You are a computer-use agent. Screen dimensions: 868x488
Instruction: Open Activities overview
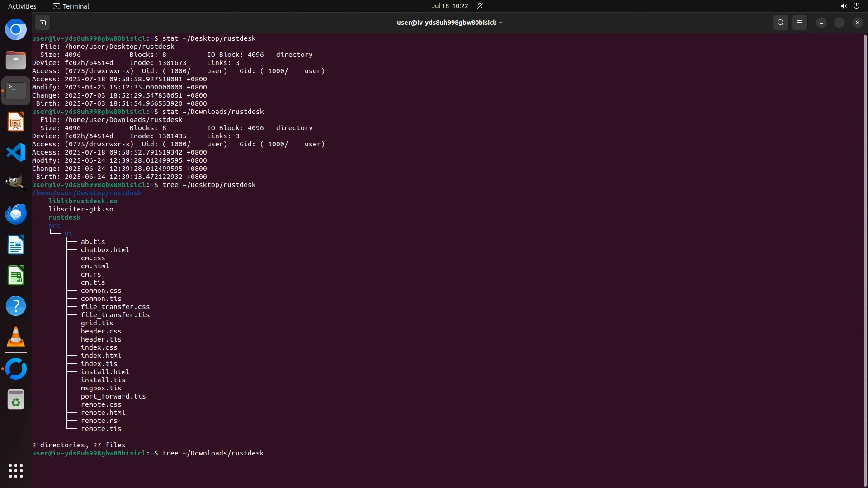[22, 6]
